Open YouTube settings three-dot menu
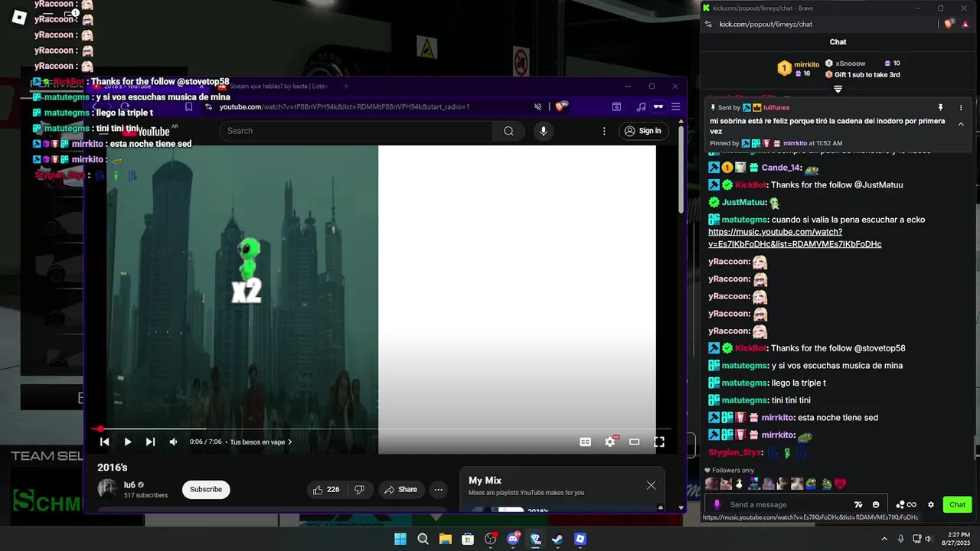The height and width of the screenshot is (551, 980). (x=604, y=131)
